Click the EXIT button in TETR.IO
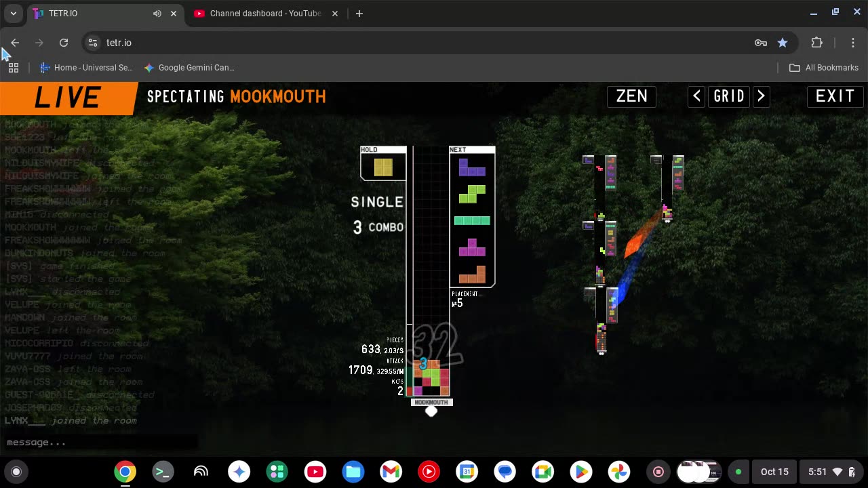Viewport: 868px width, 488px height. pos(835,96)
